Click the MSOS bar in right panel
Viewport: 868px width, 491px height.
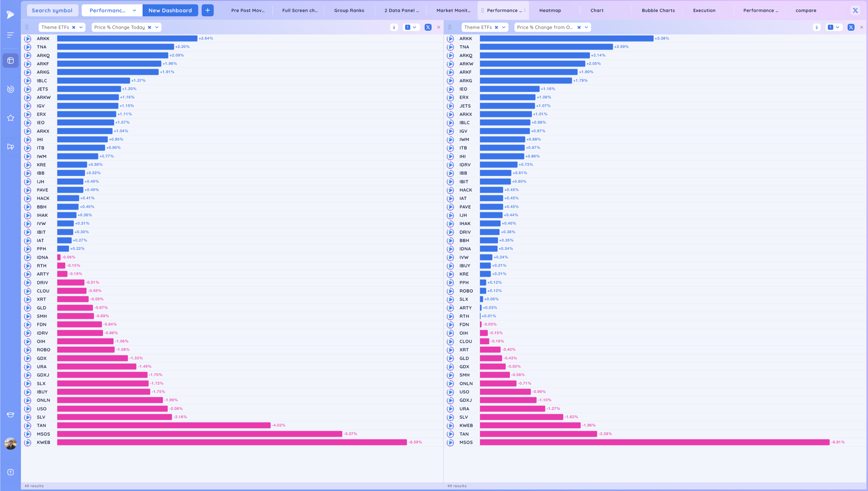[654, 442]
